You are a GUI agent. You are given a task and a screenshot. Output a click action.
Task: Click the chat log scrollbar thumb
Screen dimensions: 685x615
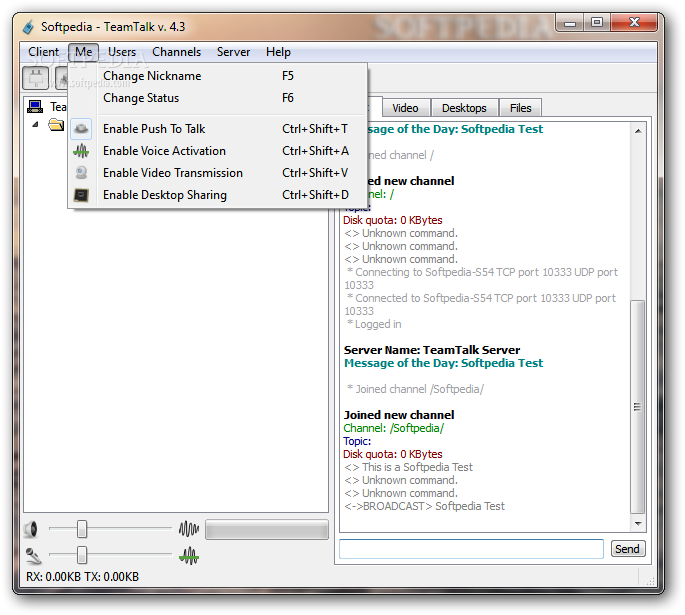(638, 407)
